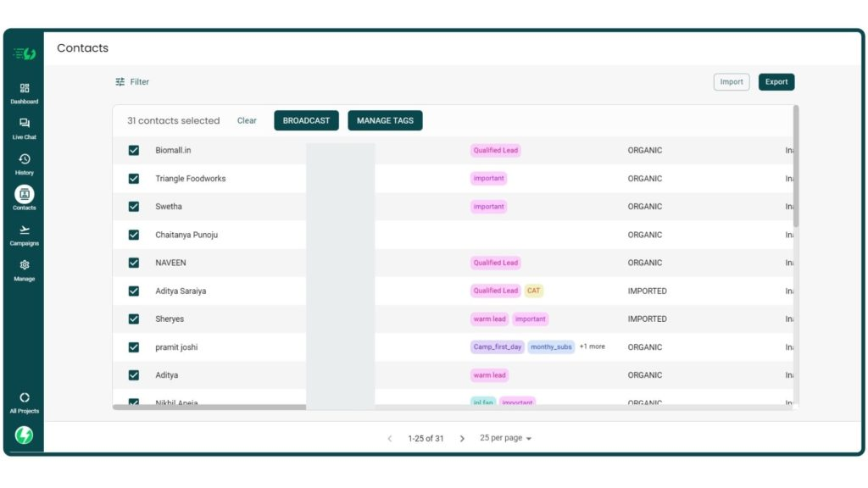868x488 pixels.
Task: Open the History section icon
Action: pos(24,159)
